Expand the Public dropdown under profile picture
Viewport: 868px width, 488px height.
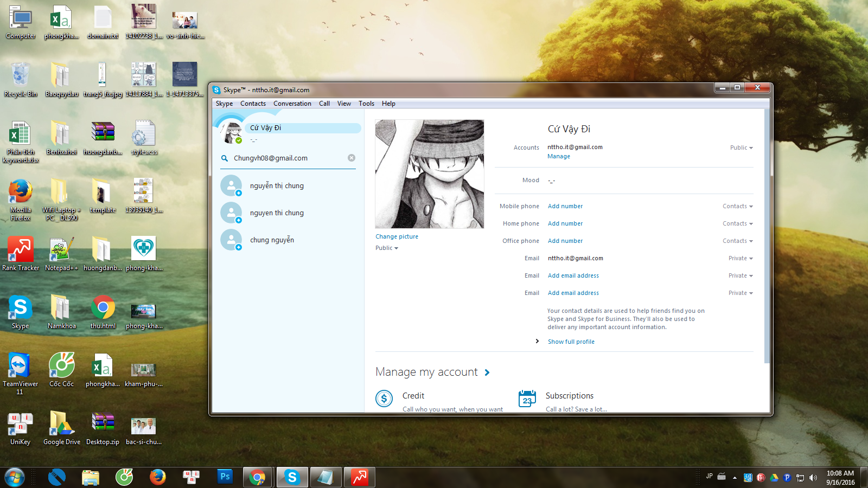387,248
